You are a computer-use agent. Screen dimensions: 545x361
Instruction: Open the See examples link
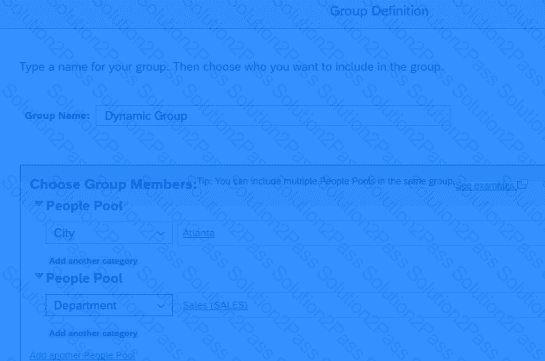(x=486, y=186)
